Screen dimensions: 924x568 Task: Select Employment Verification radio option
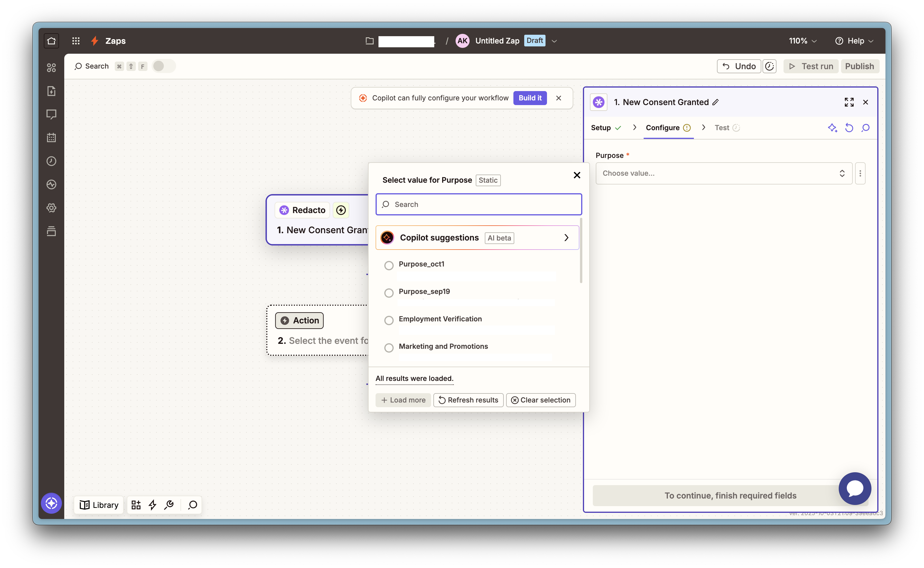pyautogui.click(x=389, y=320)
